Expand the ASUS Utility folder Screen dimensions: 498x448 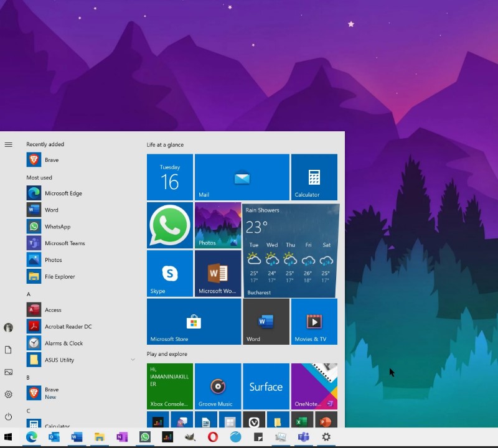pyautogui.click(x=133, y=360)
